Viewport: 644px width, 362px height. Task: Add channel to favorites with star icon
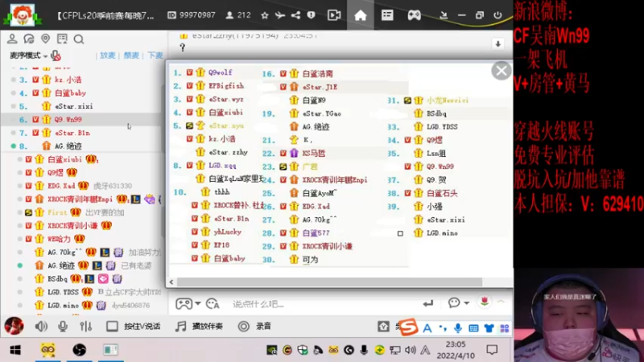[265, 15]
